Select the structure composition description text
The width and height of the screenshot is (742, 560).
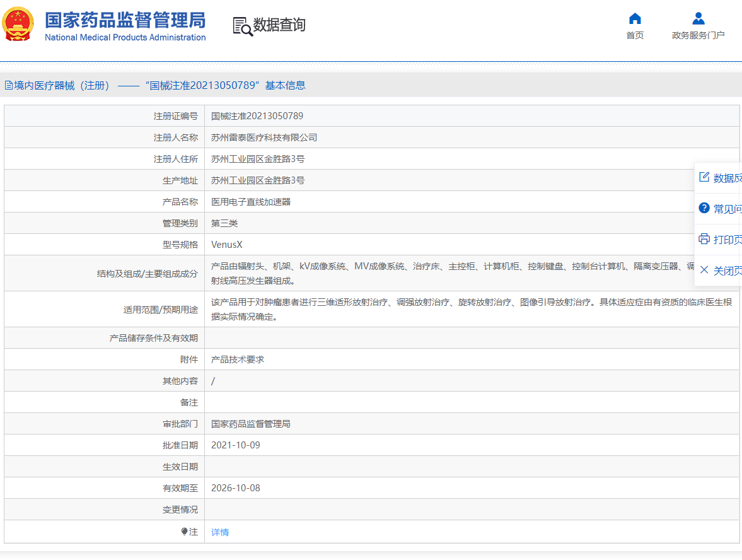(x=453, y=273)
